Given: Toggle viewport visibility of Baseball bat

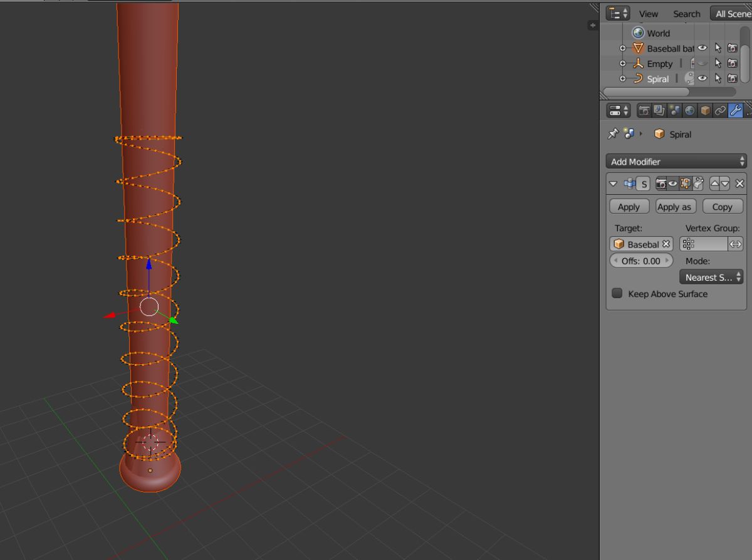Looking at the screenshot, I should coord(702,48).
